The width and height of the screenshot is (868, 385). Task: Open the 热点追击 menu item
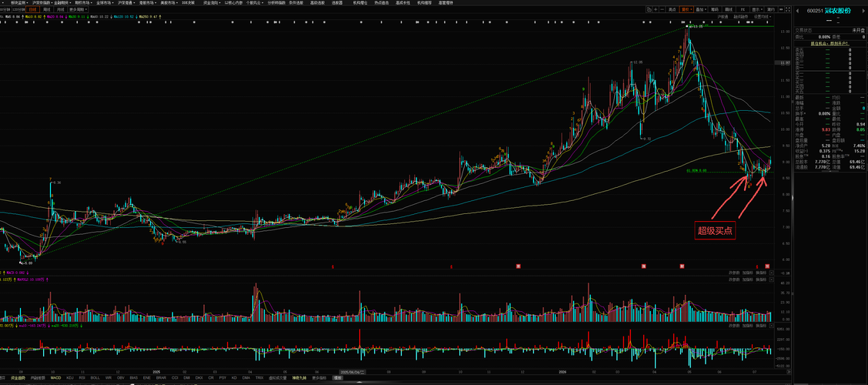click(x=382, y=3)
